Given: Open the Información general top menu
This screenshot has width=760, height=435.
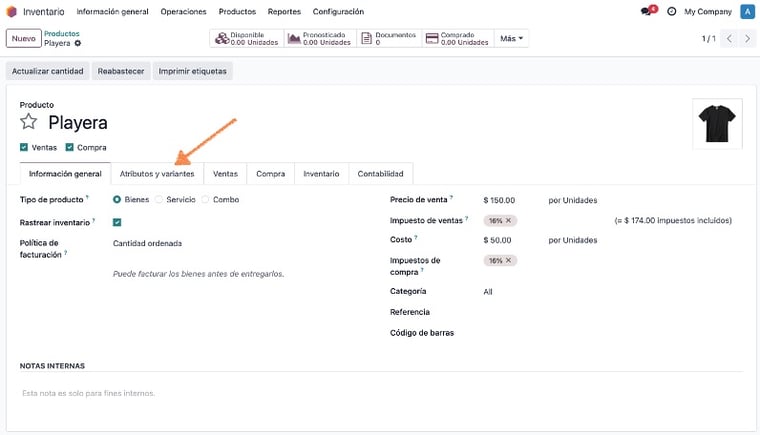Looking at the screenshot, I should tap(112, 11).
